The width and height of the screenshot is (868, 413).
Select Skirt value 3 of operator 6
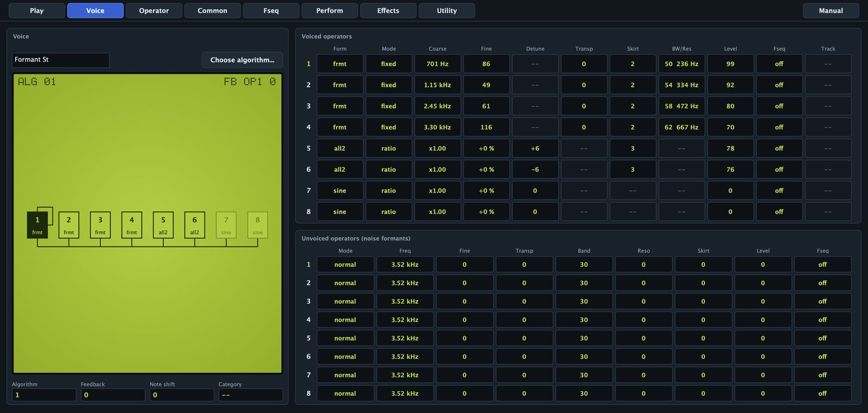tap(633, 170)
